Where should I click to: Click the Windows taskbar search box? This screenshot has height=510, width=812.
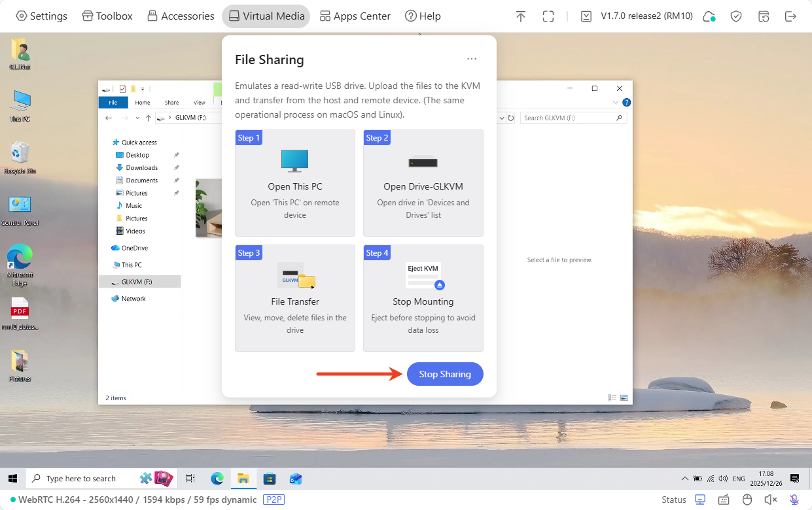click(x=85, y=479)
